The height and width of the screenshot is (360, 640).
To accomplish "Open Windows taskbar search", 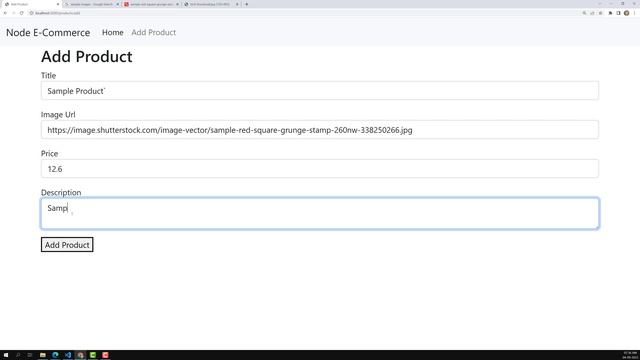I will pyautogui.click(x=18, y=355).
